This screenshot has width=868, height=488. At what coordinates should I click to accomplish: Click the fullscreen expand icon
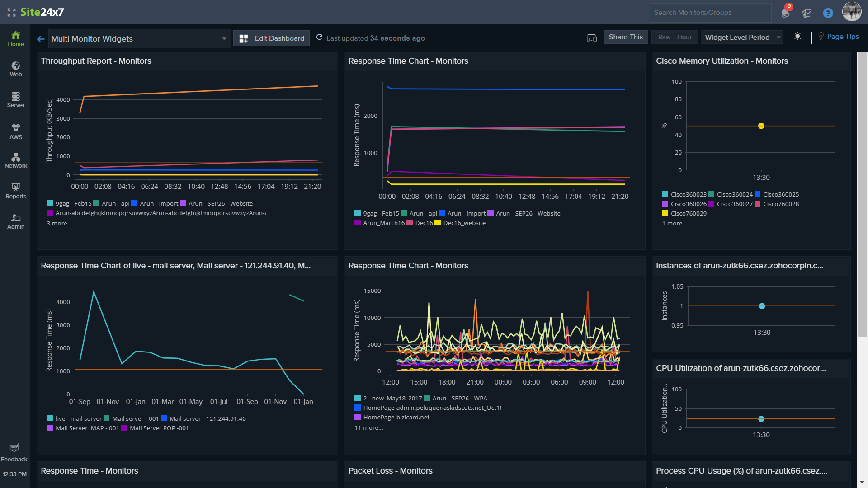click(x=11, y=13)
